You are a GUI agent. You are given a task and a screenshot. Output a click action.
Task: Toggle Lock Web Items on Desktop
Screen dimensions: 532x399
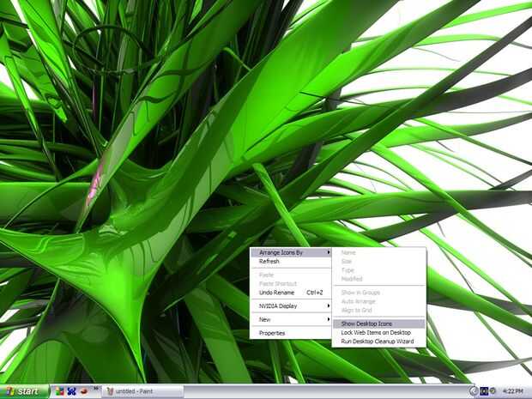click(x=378, y=333)
